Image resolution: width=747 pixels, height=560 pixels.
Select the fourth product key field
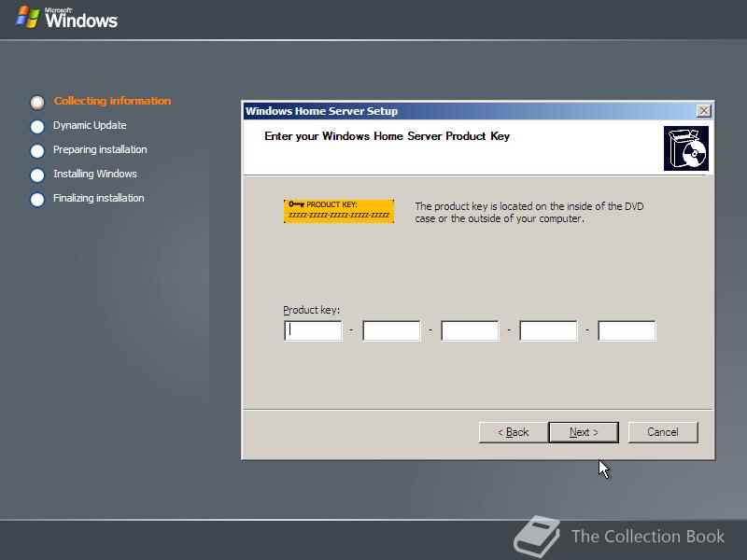click(x=548, y=330)
